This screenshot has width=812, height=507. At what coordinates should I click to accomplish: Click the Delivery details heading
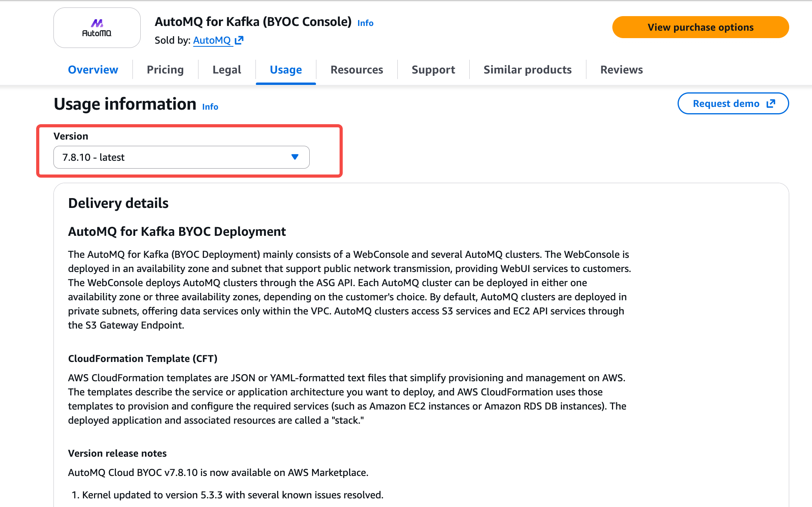pos(118,203)
